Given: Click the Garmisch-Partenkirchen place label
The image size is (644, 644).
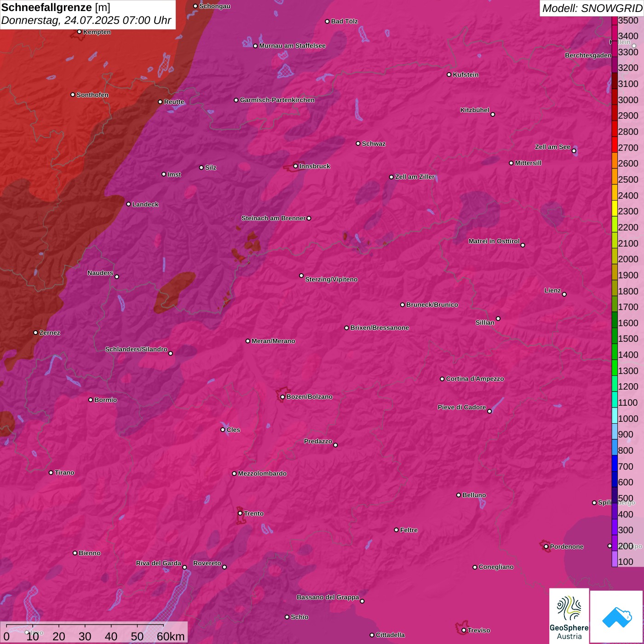Looking at the screenshot, I should 277,100.
